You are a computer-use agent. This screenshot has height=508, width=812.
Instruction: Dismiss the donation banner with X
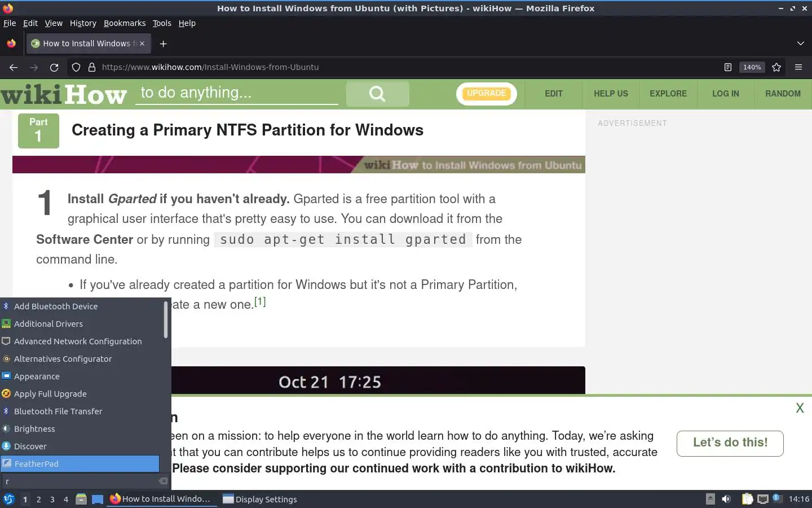[800, 408]
